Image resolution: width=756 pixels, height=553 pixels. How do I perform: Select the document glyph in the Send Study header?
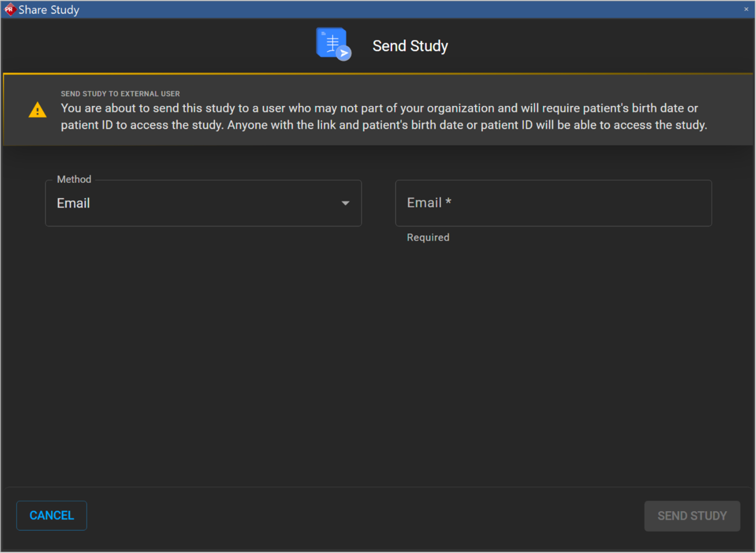click(330, 41)
